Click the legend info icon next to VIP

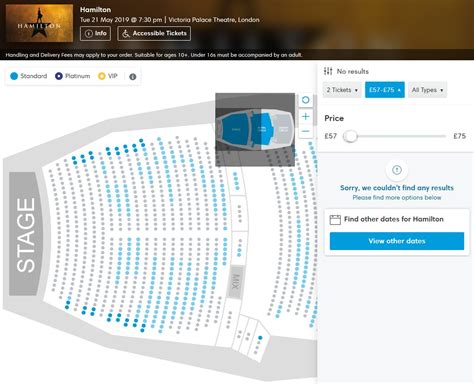[x=133, y=77]
